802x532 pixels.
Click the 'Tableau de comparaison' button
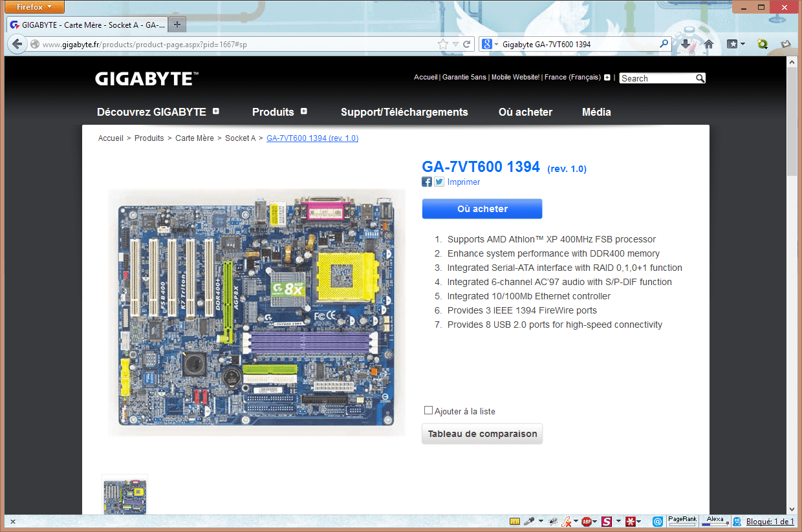pyautogui.click(x=482, y=434)
